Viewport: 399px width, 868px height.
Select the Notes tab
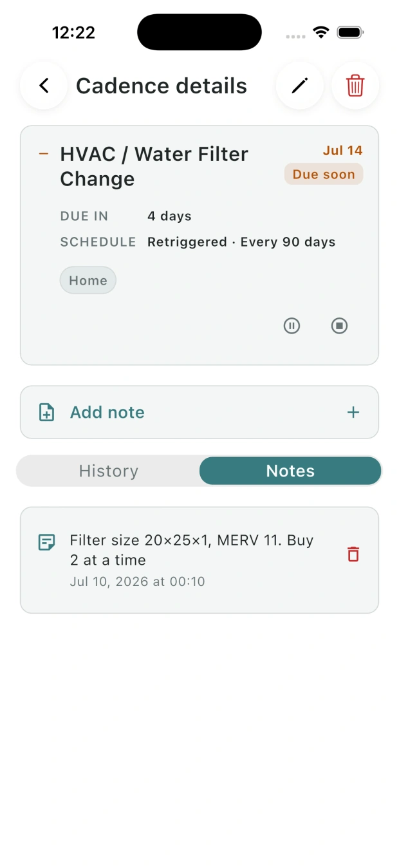(x=290, y=471)
